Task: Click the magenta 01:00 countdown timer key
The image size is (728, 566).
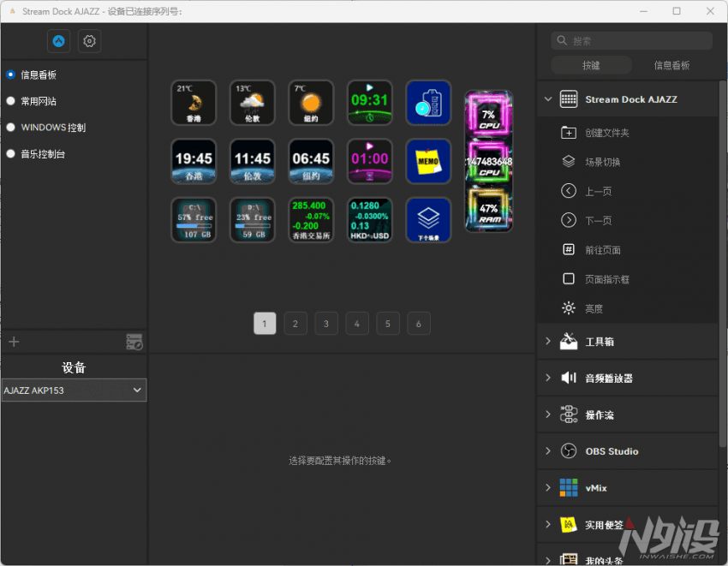Action: [x=370, y=161]
